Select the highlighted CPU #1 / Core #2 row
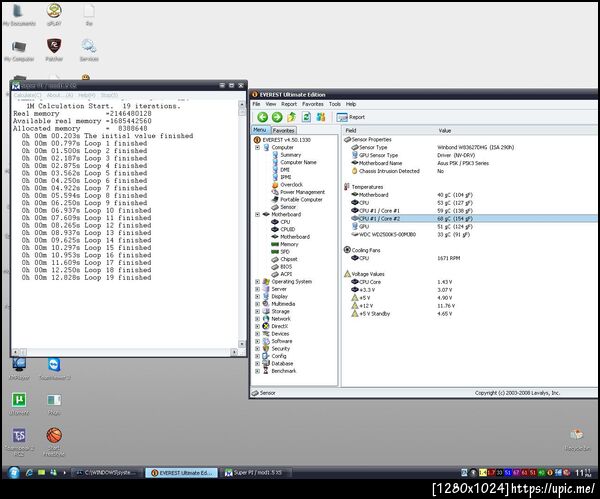 [x=474, y=219]
